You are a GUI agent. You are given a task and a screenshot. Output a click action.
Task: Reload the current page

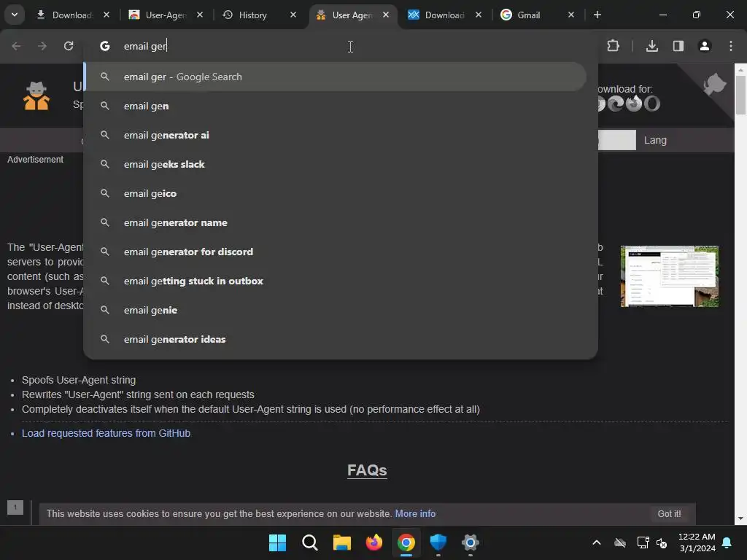point(69,46)
